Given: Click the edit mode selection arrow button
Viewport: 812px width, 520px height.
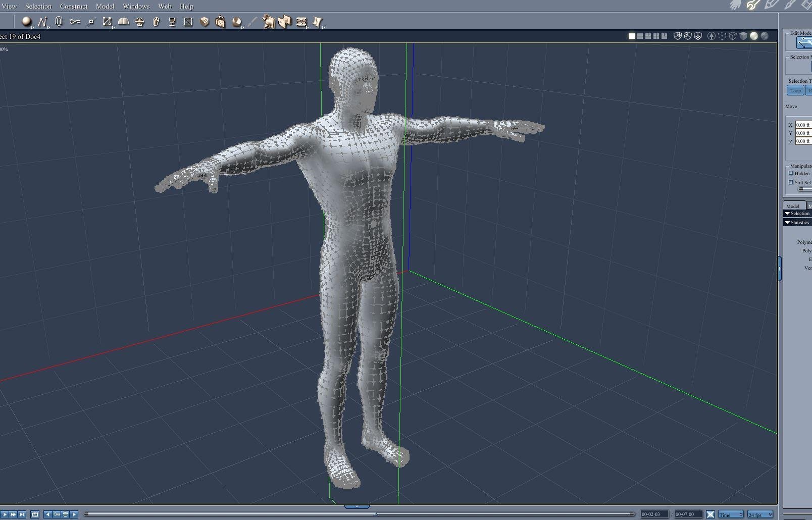Looking at the screenshot, I should click(804, 43).
